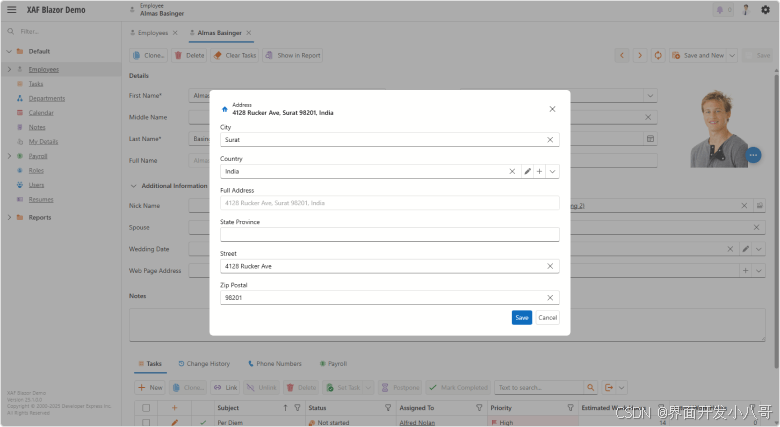Close the Address dialog
The width and height of the screenshot is (780, 427).
point(552,109)
